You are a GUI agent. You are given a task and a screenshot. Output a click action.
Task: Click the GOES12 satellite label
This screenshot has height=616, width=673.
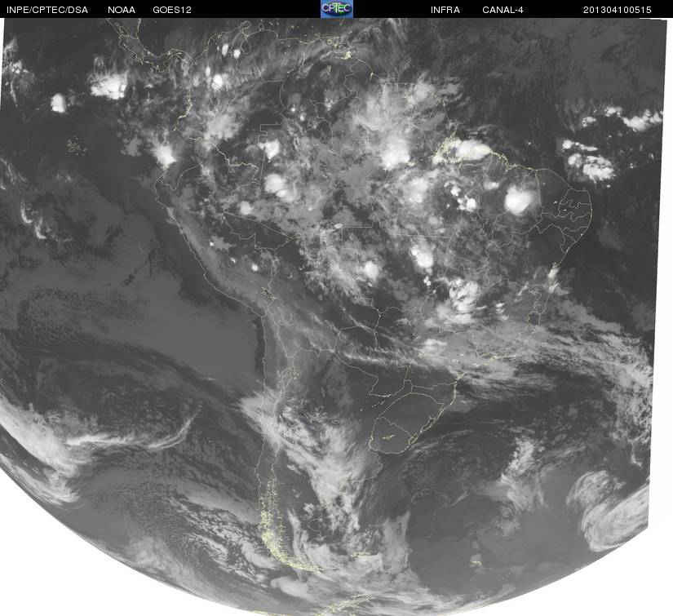pyautogui.click(x=172, y=10)
